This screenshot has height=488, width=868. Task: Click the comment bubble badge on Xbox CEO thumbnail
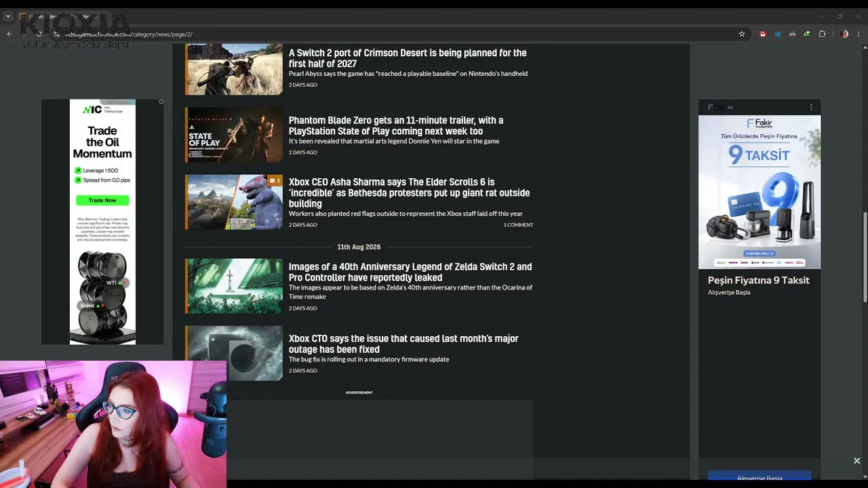pos(275,181)
